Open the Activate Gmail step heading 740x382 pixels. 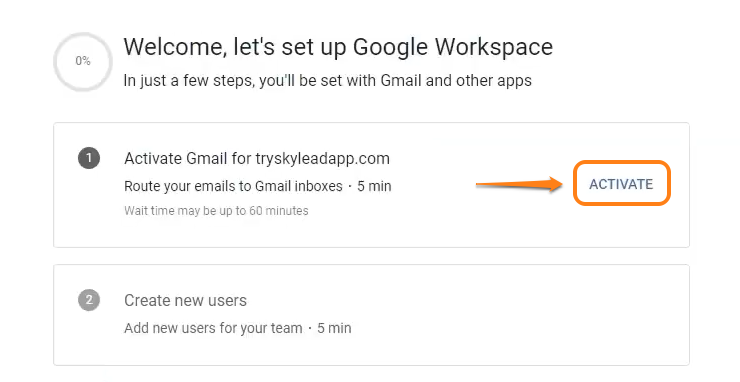257,158
